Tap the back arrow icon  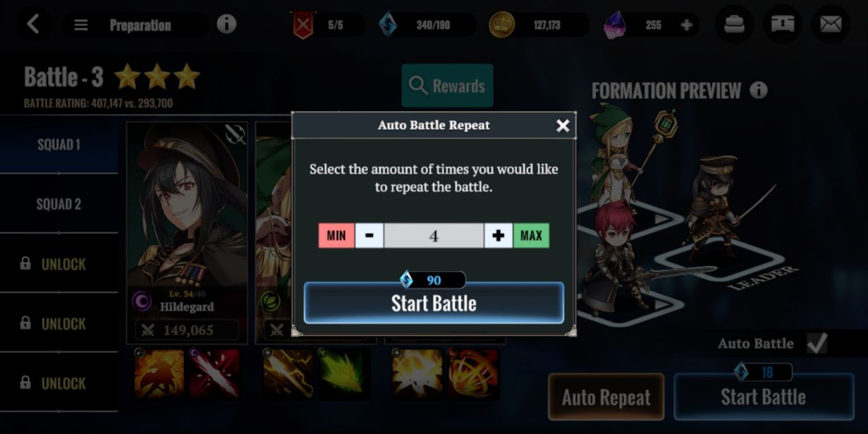click(33, 24)
